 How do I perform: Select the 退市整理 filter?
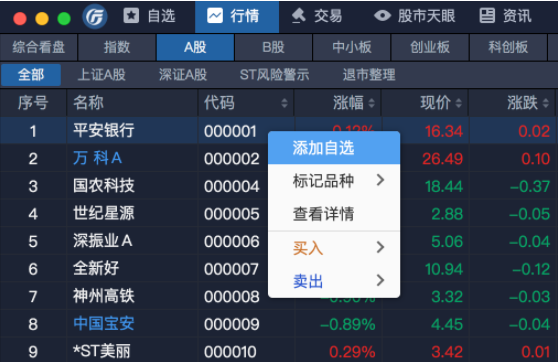[369, 75]
